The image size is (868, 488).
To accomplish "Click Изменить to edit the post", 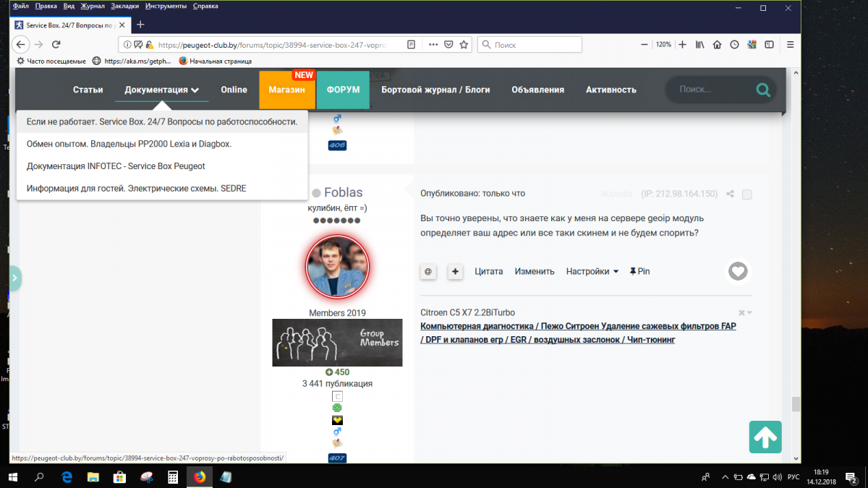I will (534, 272).
